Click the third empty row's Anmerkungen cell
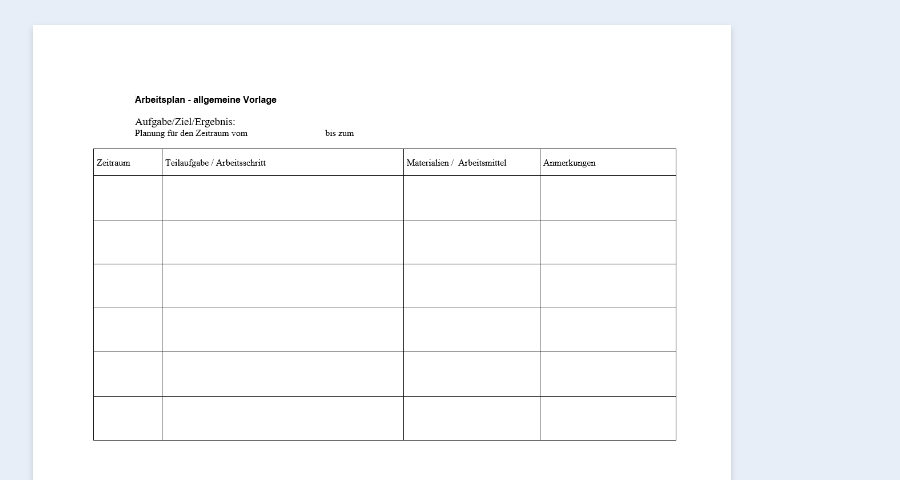This screenshot has width=900, height=480. point(608,286)
